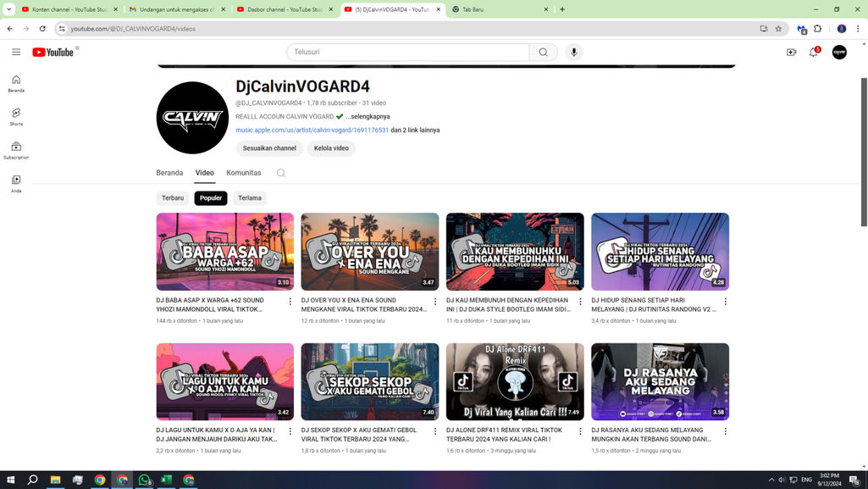
Task: Open the YouTube hamburger guide menu
Action: [16, 52]
